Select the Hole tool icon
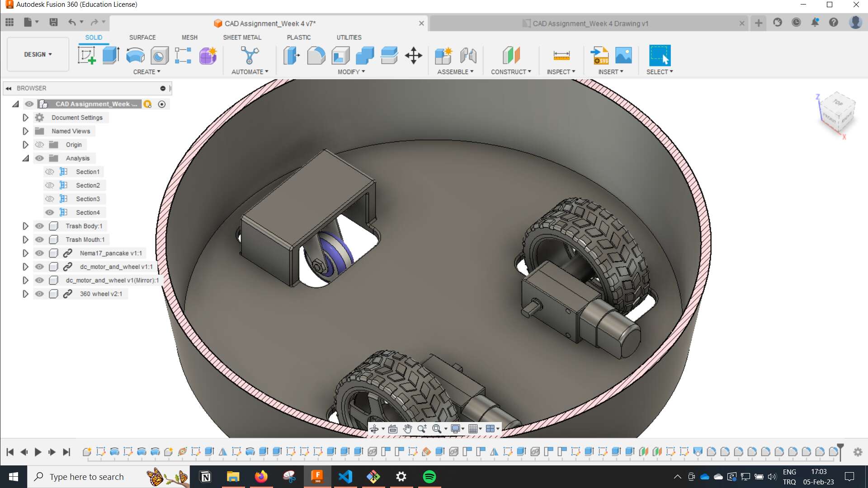This screenshot has width=868, height=488. click(x=159, y=56)
